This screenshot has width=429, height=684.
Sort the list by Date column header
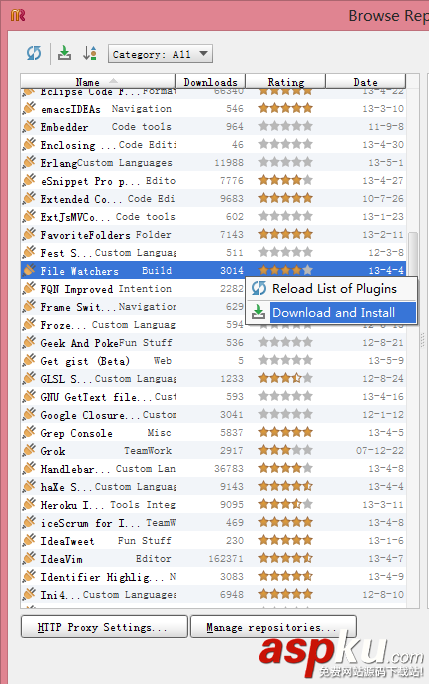[366, 82]
